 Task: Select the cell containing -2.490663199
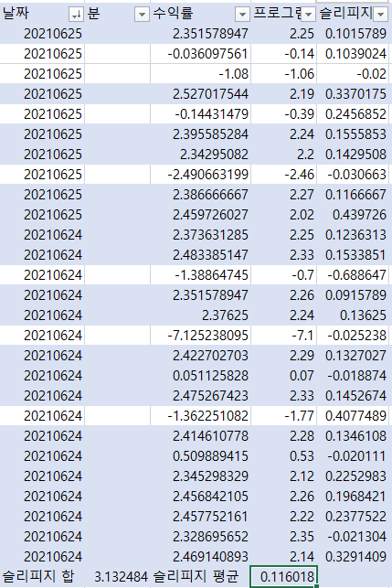pos(200,175)
